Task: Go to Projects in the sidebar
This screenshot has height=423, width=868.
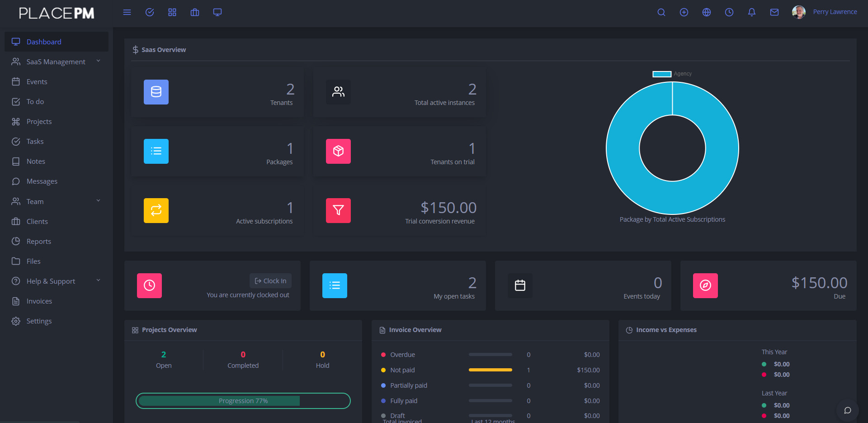Action: click(x=39, y=121)
